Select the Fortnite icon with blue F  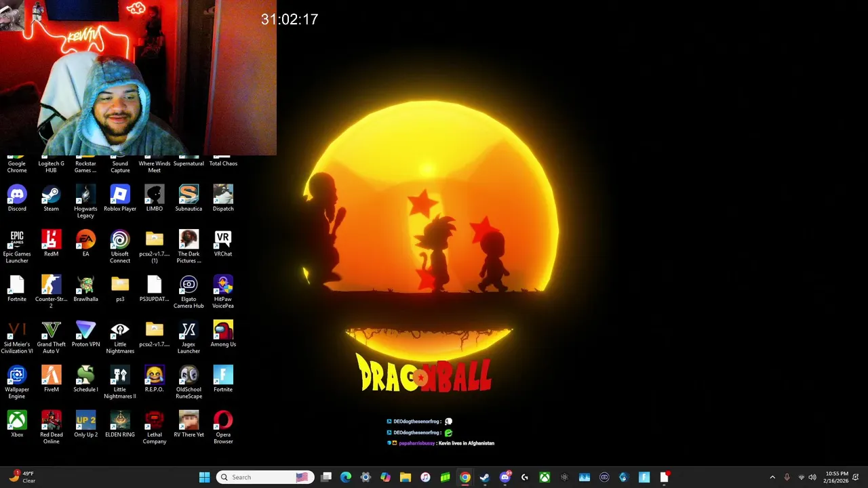point(223,380)
